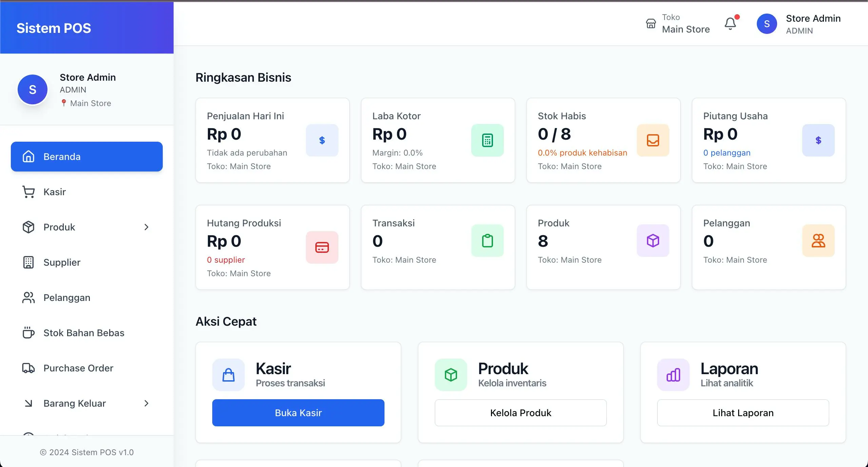The height and width of the screenshot is (467, 868).
Task: Click the Stok Habis inbox icon
Action: pos(653,140)
